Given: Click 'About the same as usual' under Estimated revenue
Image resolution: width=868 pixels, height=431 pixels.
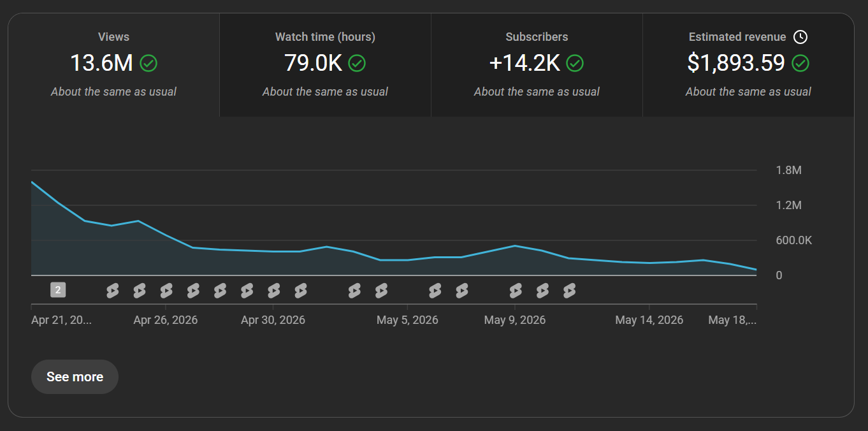Looking at the screenshot, I should [x=748, y=92].
